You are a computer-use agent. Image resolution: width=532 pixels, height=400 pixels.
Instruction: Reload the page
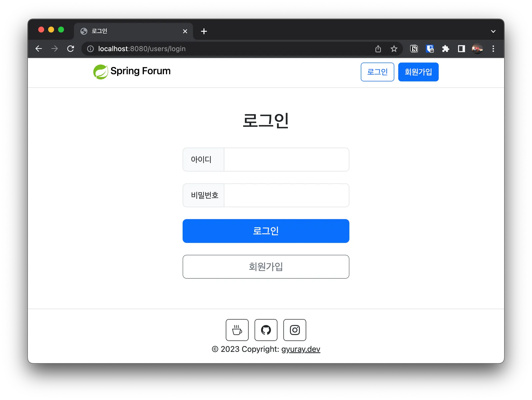point(71,49)
